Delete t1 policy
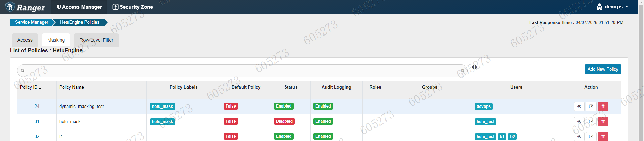 (x=603, y=136)
